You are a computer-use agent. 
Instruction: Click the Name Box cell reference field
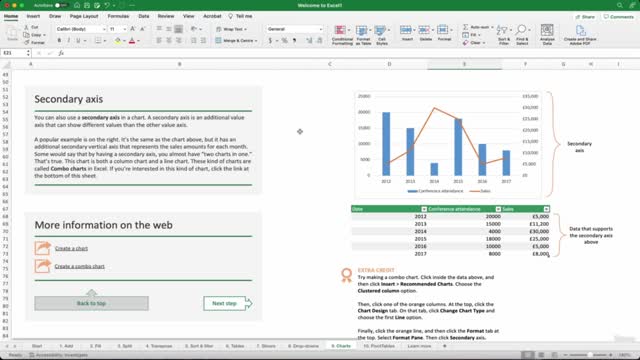16,53
